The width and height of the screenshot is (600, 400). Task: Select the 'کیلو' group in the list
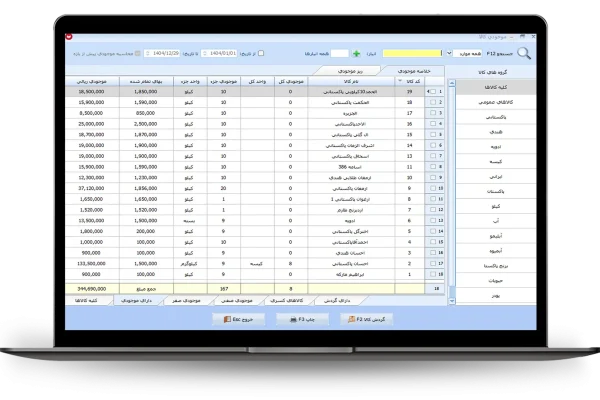tap(496, 206)
